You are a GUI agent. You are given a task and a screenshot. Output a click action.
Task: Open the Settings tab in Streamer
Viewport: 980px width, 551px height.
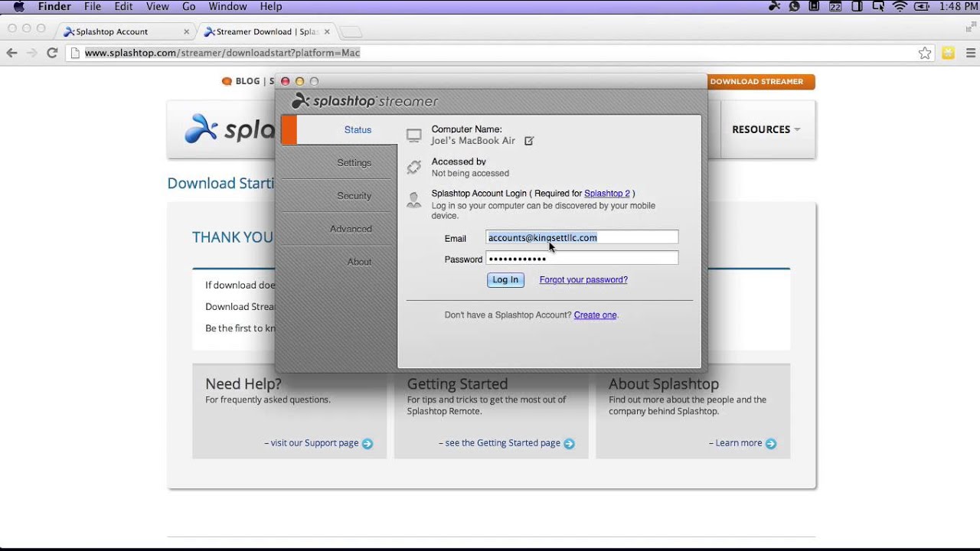tap(354, 163)
